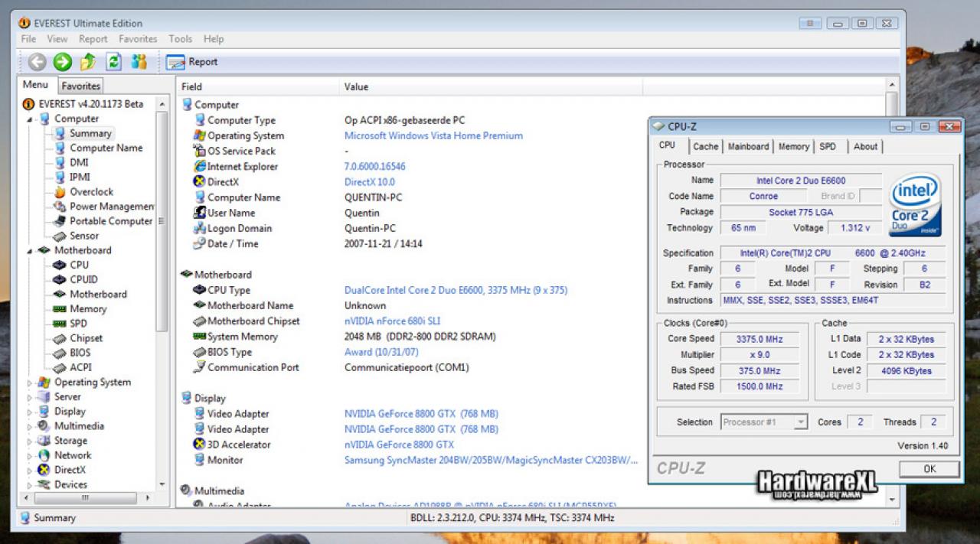
Task: Open the Report menu
Action: (x=93, y=39)
